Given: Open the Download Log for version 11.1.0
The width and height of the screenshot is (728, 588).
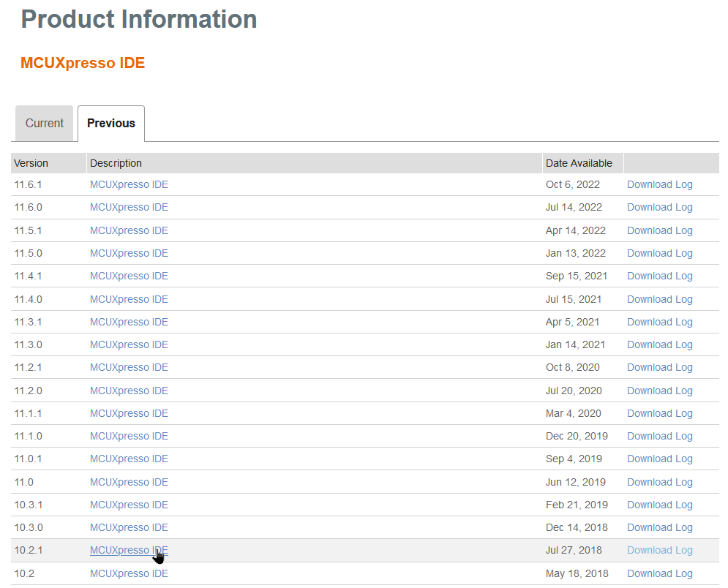Looking at the screenshot, I should click(658, 436).
